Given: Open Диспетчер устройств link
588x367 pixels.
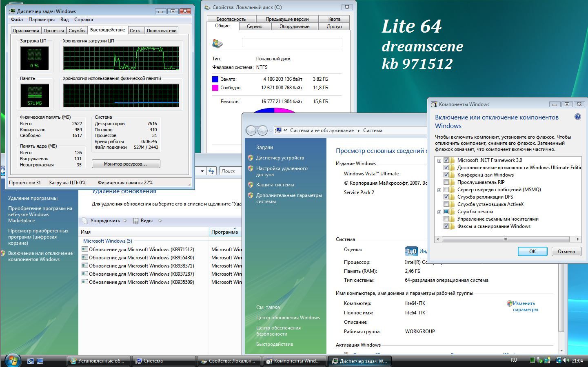Looking at the screenshot, I should pos(280,158).
